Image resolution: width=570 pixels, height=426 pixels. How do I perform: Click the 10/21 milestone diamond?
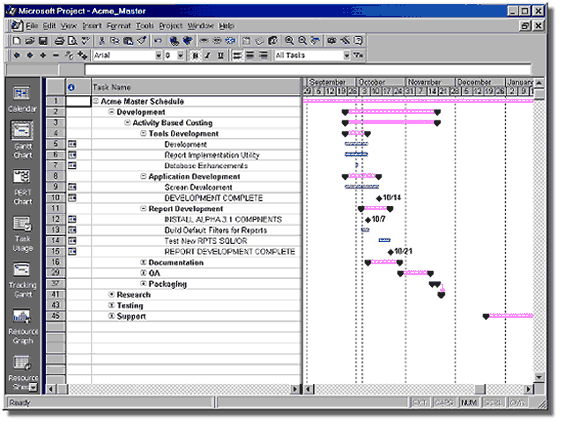(390, 252)
